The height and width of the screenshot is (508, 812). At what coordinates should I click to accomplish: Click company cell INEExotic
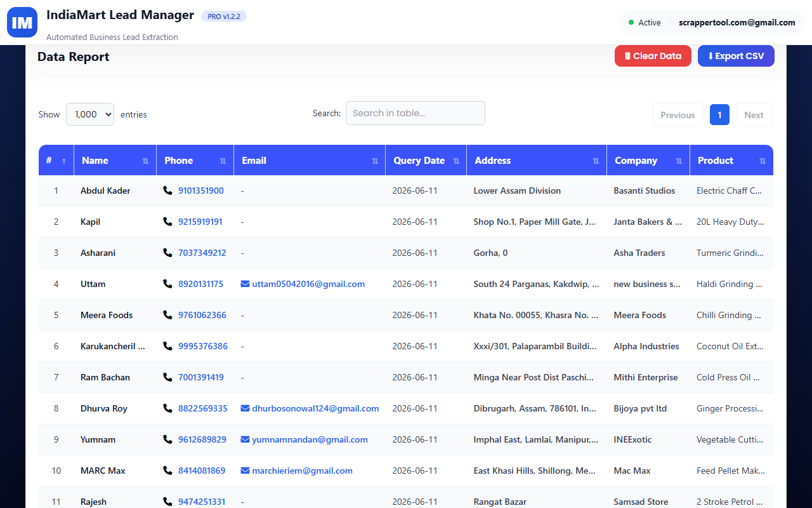[x=632, y=439]
